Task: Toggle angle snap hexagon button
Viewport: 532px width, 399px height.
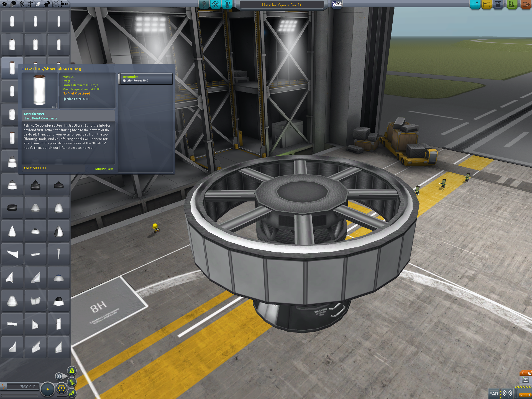Action: pyautogui.click(x=62, y=388)
